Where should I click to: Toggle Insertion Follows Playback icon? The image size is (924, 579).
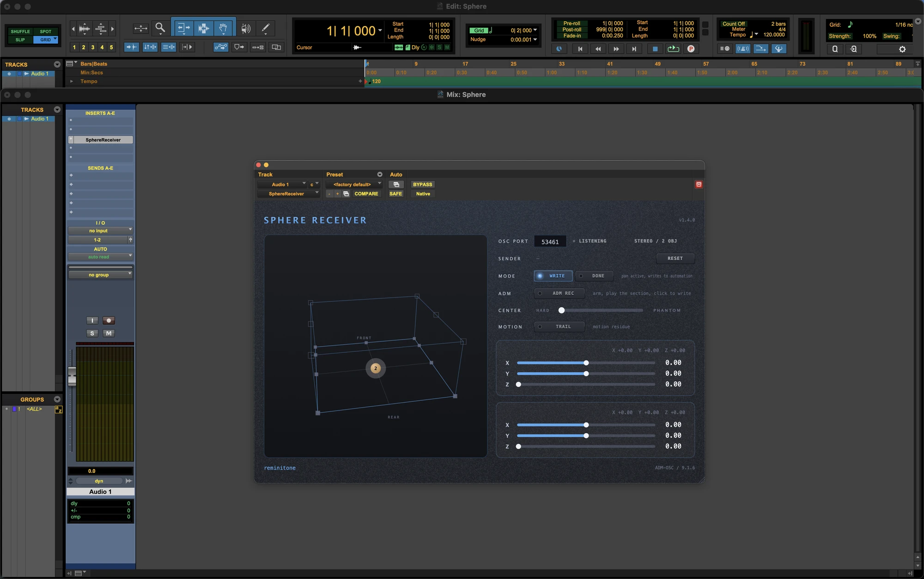187,47
